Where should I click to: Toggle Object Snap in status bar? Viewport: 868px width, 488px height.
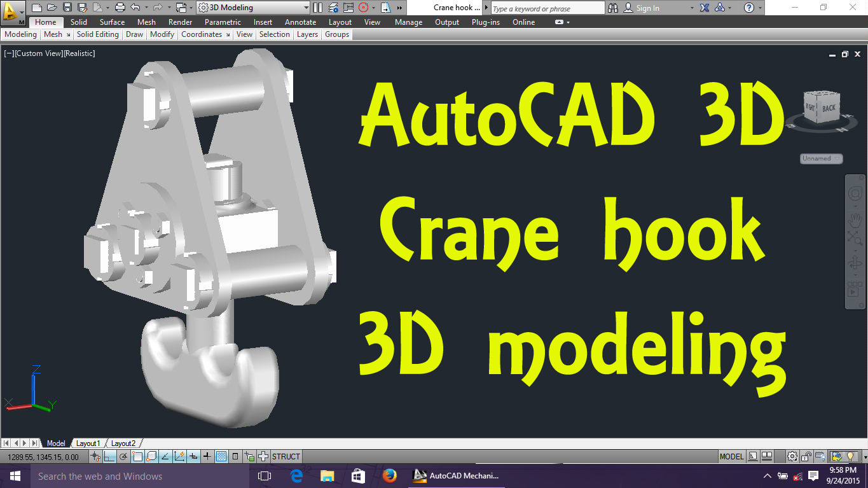pos(137,456)
